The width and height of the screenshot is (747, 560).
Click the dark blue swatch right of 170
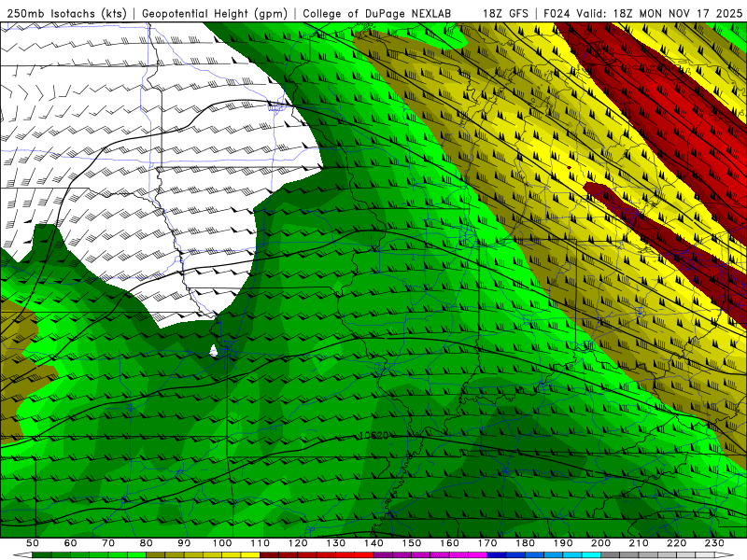pyautogui.click(x=497, y=554)
